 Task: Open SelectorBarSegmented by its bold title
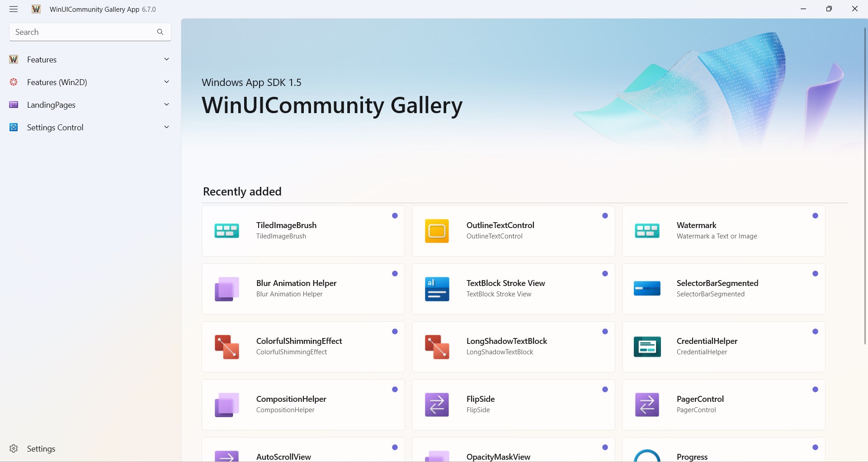pyautogui.click(x=717, y=283)
